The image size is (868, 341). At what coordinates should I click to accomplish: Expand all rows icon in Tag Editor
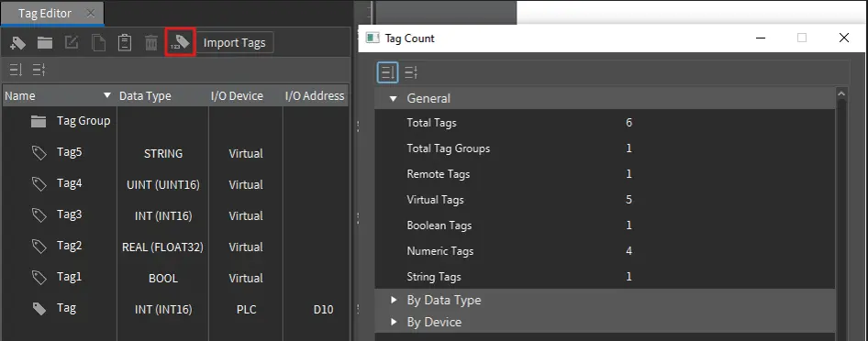coord(16,70)
